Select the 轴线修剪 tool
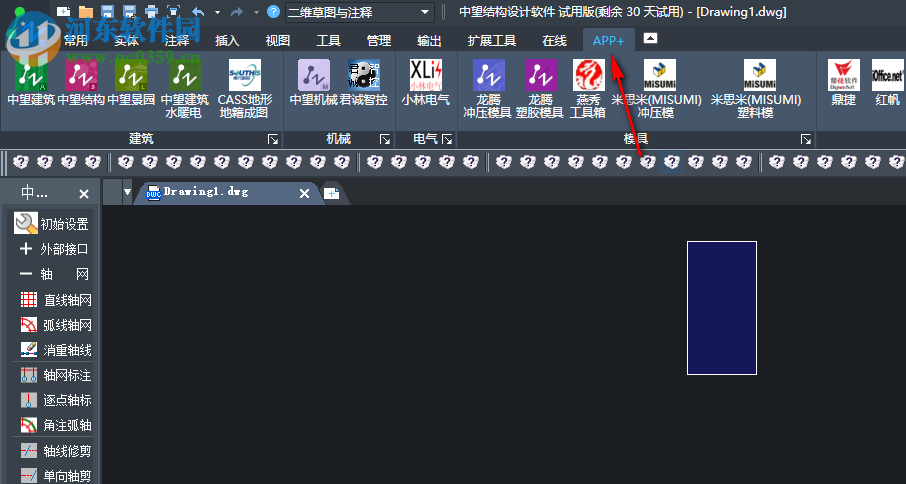The width and height of the screenshot is (906, 484). pos(56,451)
